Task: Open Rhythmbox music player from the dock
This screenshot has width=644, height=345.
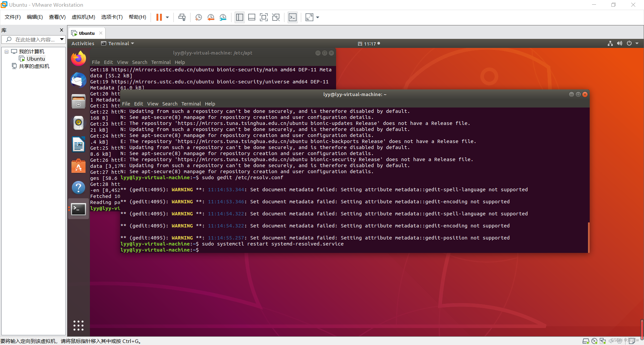Action: coord(78,123)
